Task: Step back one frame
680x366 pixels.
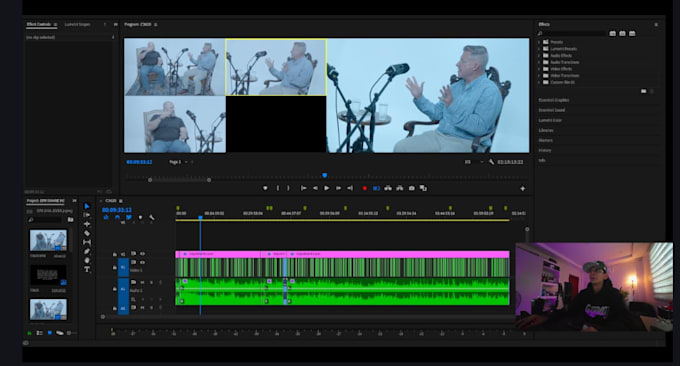Action: (315, 188)
